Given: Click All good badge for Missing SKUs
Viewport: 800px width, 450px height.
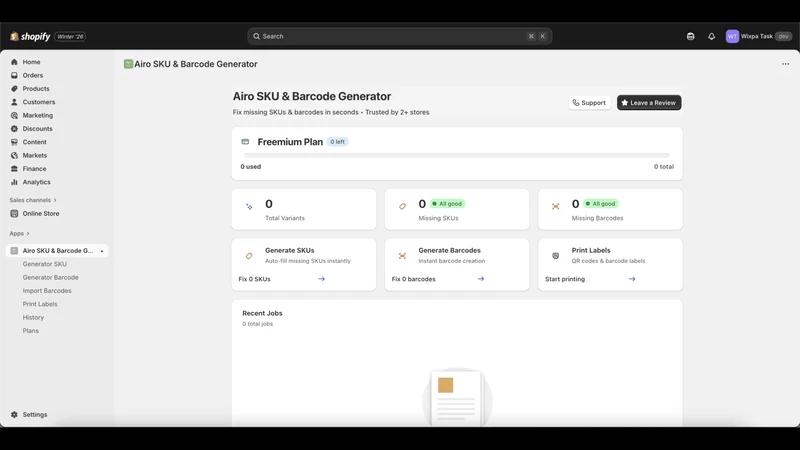Looking at the screenshot, I should 447,204.
